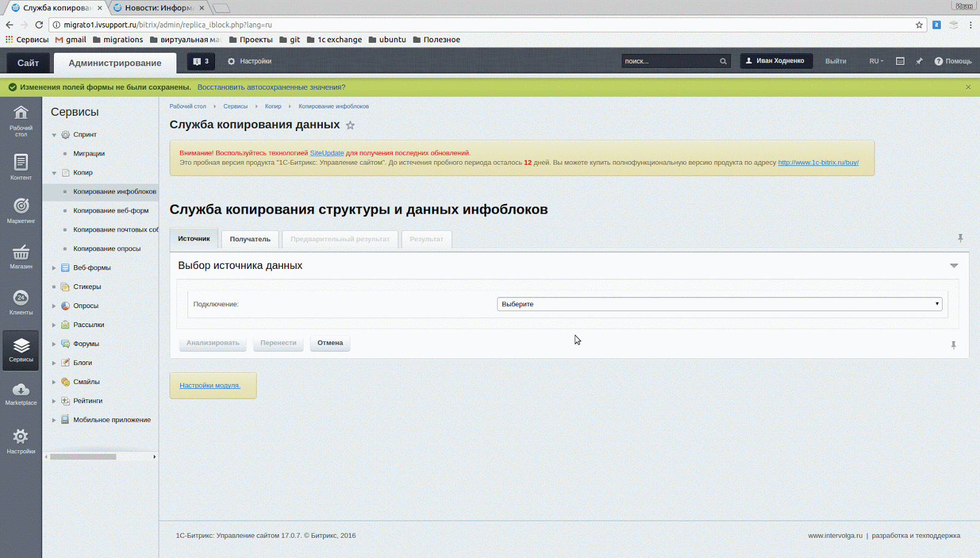The width and height of the screenshot is (980, 558).
Task: Click the notifications icon showing 3
Action: [200, 61]
